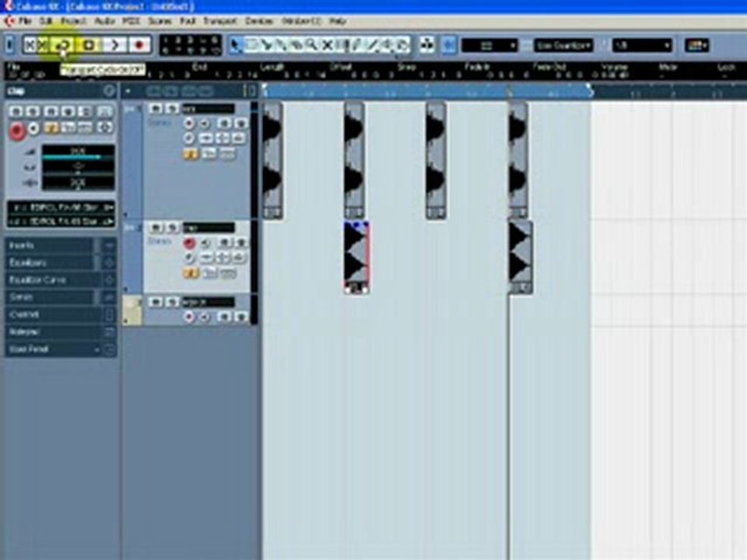Toggle the inspector's Monitor button

coord(33,128)
